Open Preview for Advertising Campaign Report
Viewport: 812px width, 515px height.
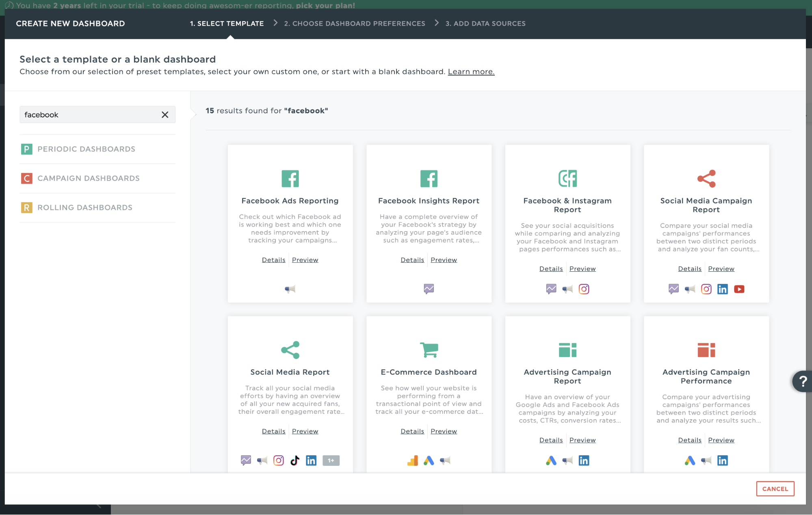582,440
